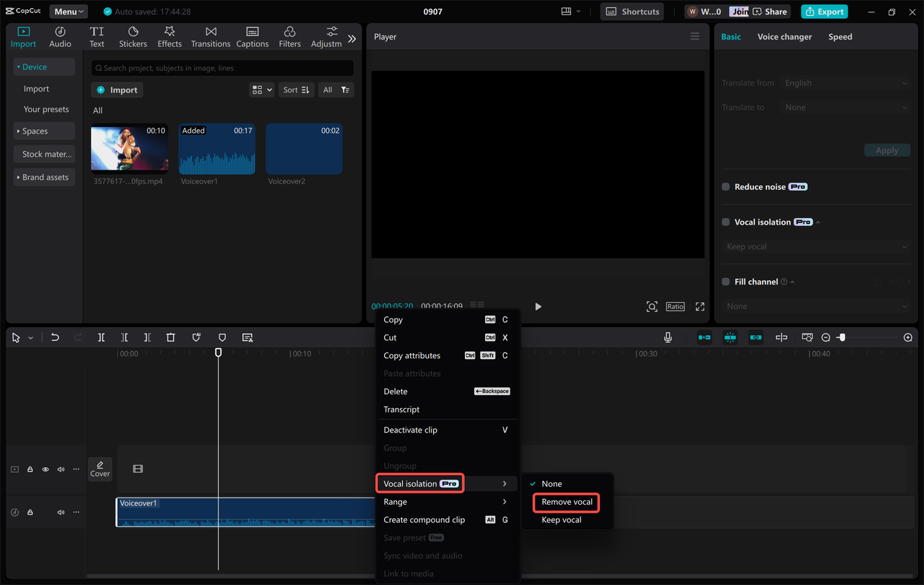This screenshot has height=585, width=924.
Task: Select Remove vocal in the submenu
Action: pyautogui.click(x=567, y=502)
